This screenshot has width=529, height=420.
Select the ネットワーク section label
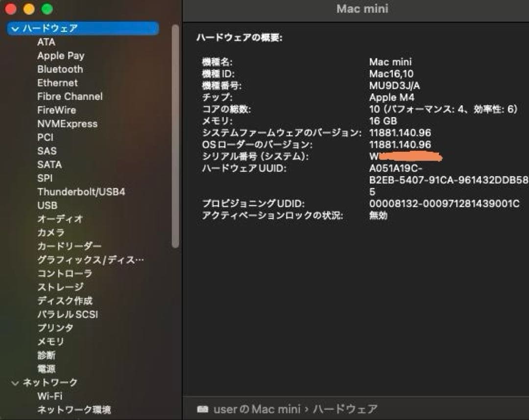pos(50,383)
